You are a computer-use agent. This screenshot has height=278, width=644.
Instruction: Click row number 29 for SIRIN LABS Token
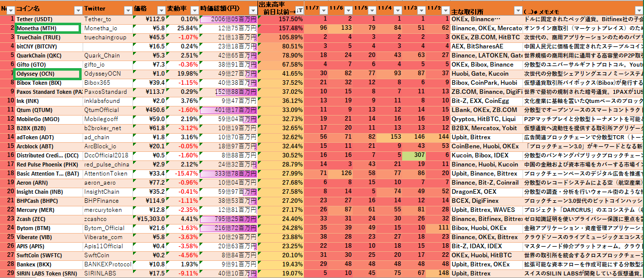[x=8, y=273]
